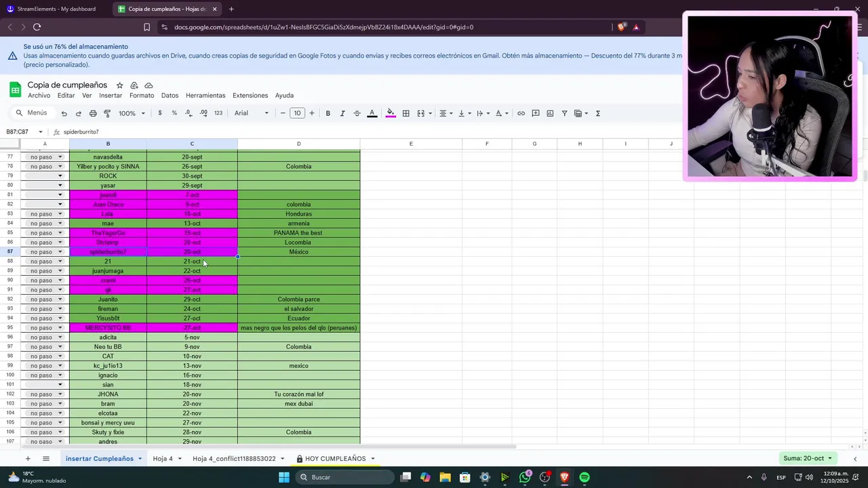The height and width of the screenshot is (488, 868).
Task: Open the Editar menu
Action: pos(66,96)
